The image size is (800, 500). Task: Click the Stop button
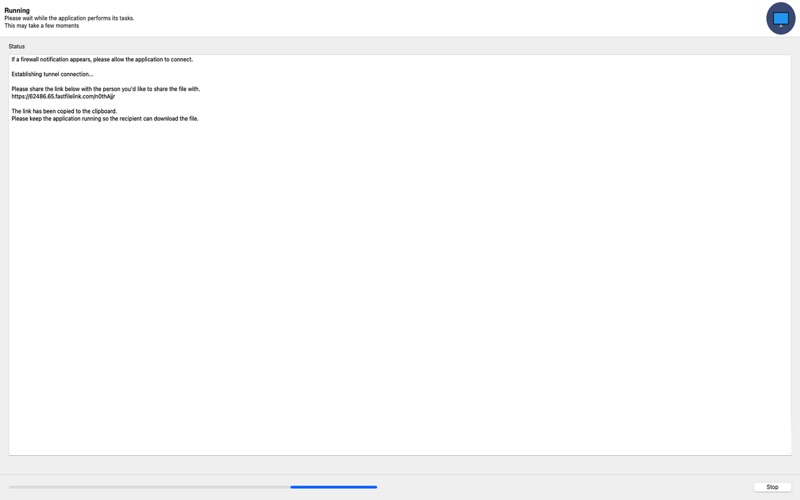tap(772, 487)
